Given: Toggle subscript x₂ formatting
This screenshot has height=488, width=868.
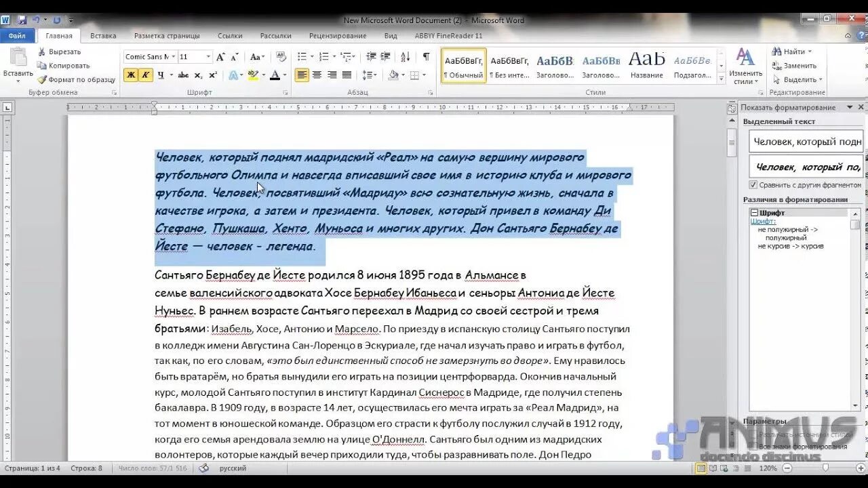Looking at the screenshot, I should point(198,75).
